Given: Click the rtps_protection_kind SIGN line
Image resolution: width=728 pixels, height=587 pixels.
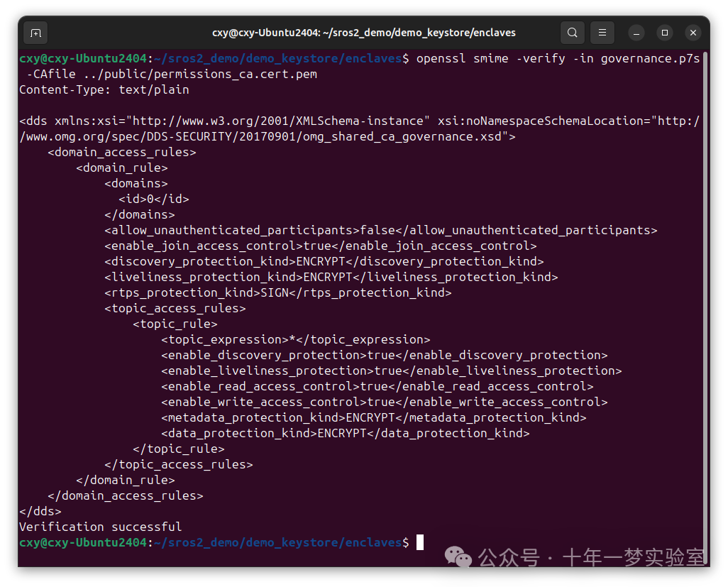Looking at the screenshot, I should point(277,292).
